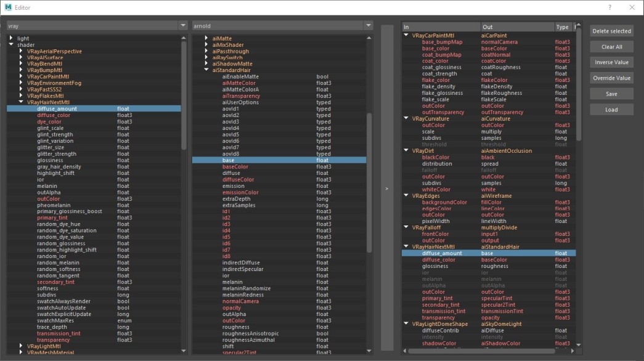Collapse VRayCurvature mapping group
Screen dimensions: 644x361
click(406, 118)
